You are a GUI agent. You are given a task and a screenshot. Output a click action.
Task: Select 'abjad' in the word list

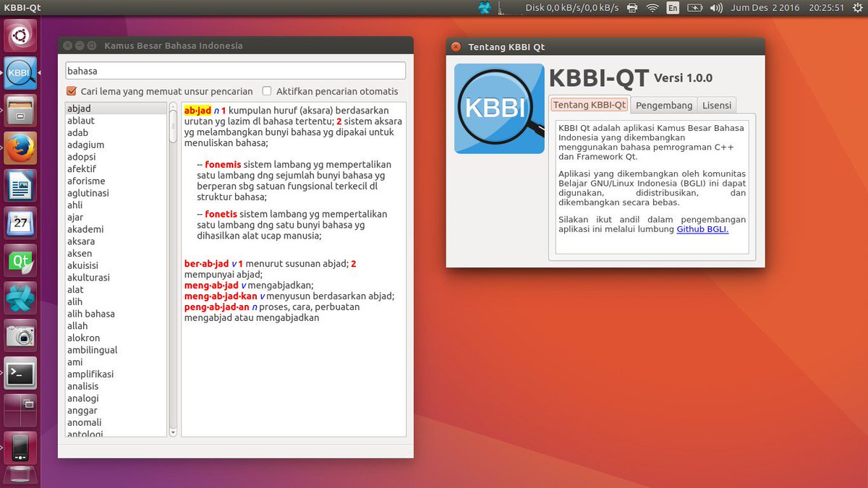pos(116,108)
